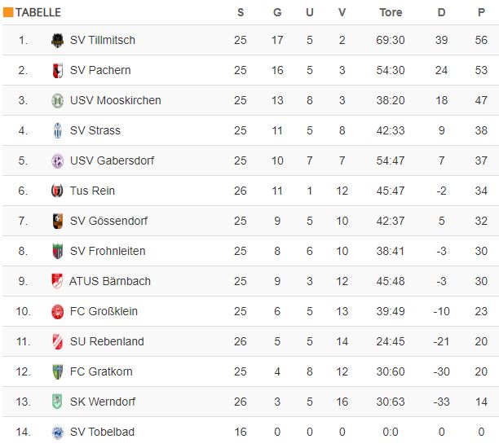The width and height of the screenshot is (499, 448).
Task: Click the SV Frohnleiten club crest icon
Action: [57, 252]
